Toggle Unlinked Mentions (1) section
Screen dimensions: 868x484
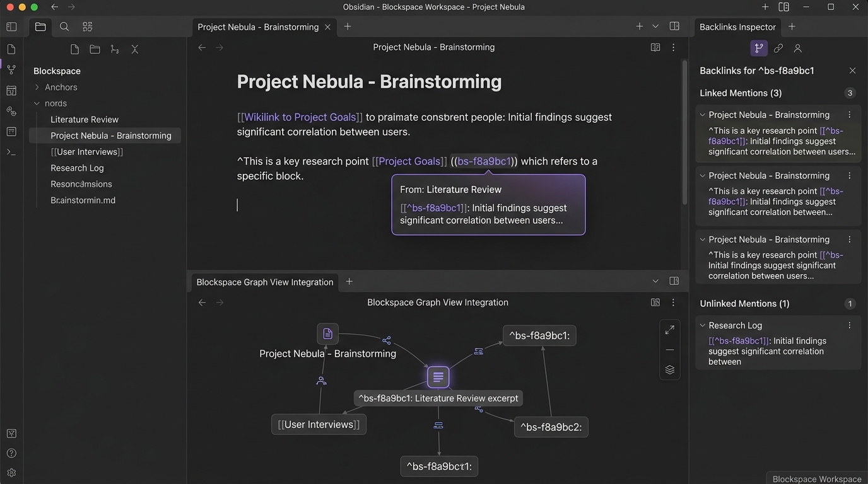pos(744,304)
